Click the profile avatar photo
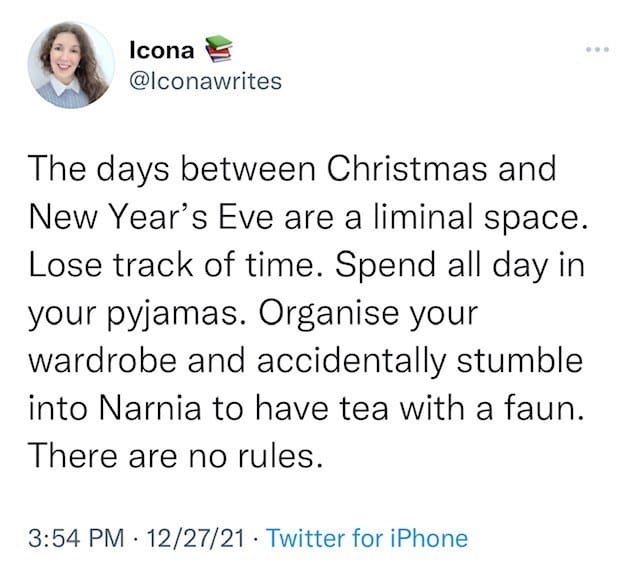640x569 pixels. click(71, 63)
